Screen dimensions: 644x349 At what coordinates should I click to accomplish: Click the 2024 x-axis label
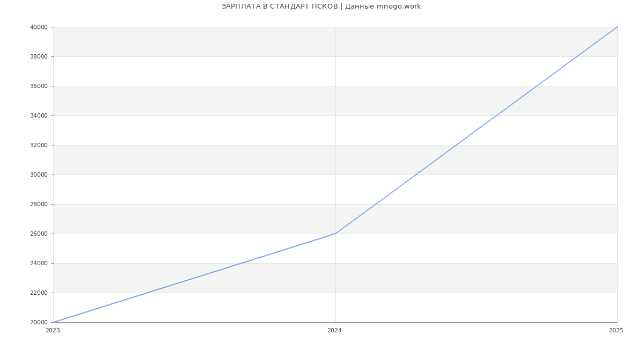pos(334,331)
